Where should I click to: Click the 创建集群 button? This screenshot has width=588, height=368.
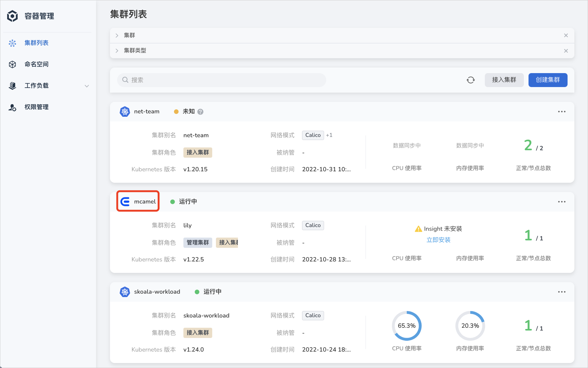tap(548, 80)
